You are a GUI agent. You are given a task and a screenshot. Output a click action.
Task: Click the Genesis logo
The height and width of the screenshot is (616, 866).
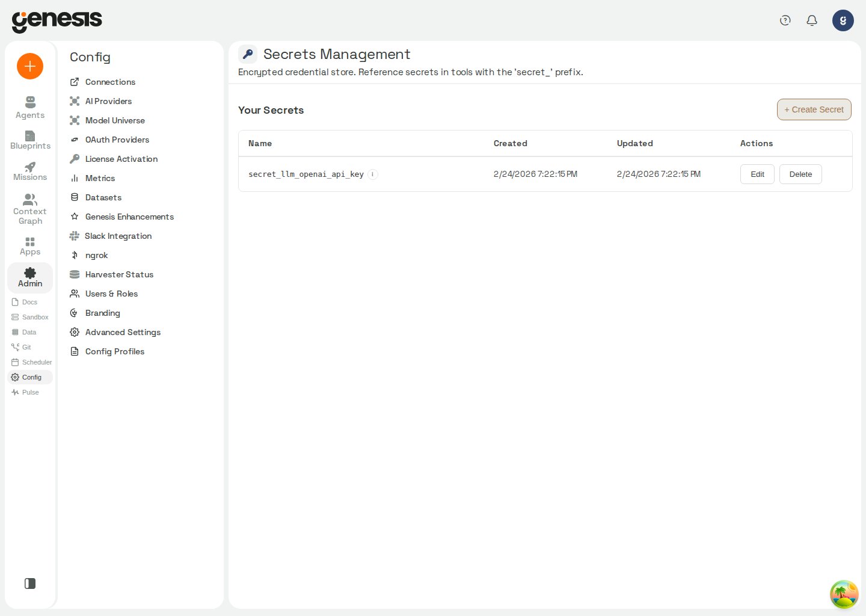57,21
